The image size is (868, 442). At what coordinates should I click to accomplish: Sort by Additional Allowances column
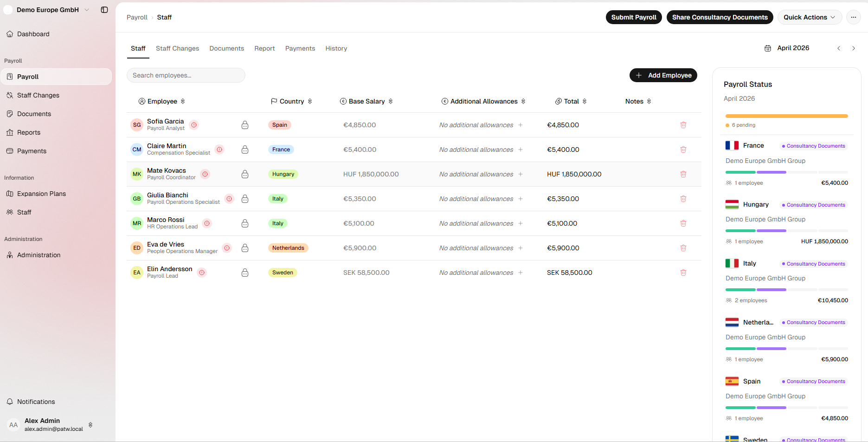(x=483, y=101)
